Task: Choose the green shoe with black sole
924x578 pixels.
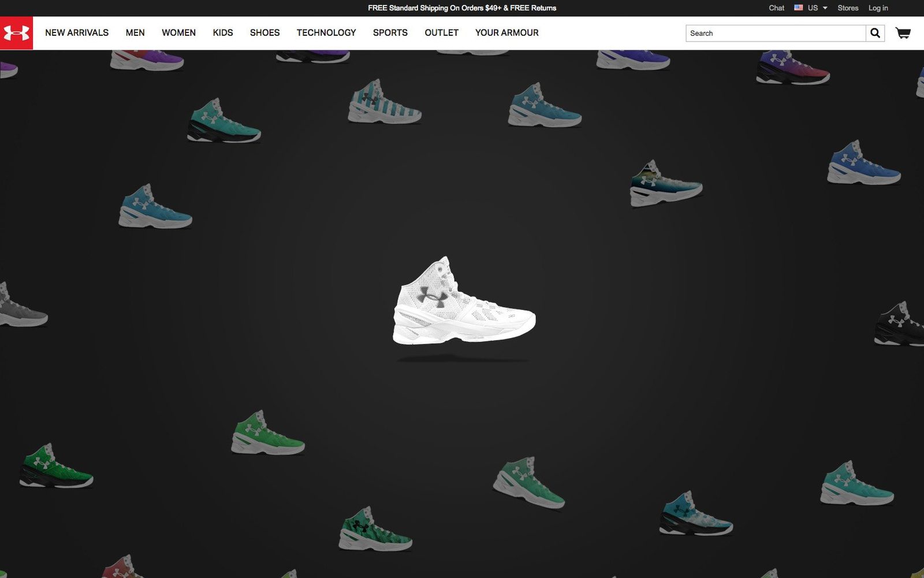Action: (x=57, y=466)
